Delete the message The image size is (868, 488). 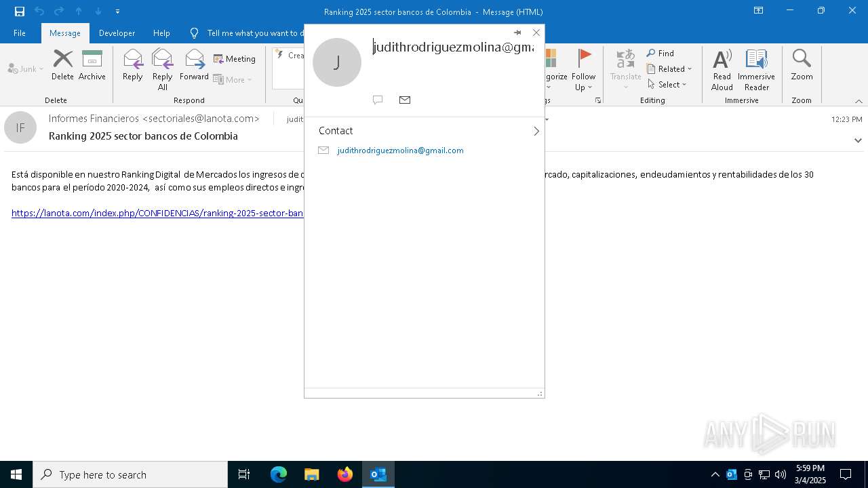62,65
